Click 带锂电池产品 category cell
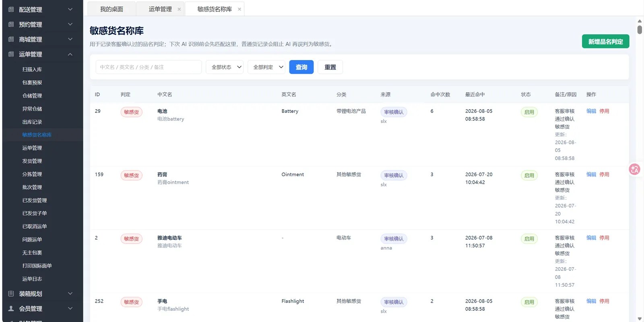Viewport: 644px width, 322px height. pyautogui.click(x=351, y=111)
